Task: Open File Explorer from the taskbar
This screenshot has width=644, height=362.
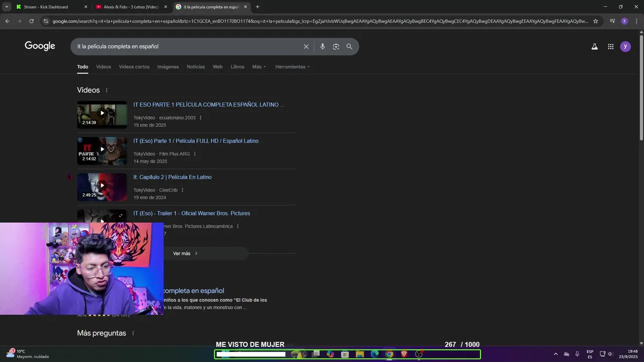Action: (360, 354)
